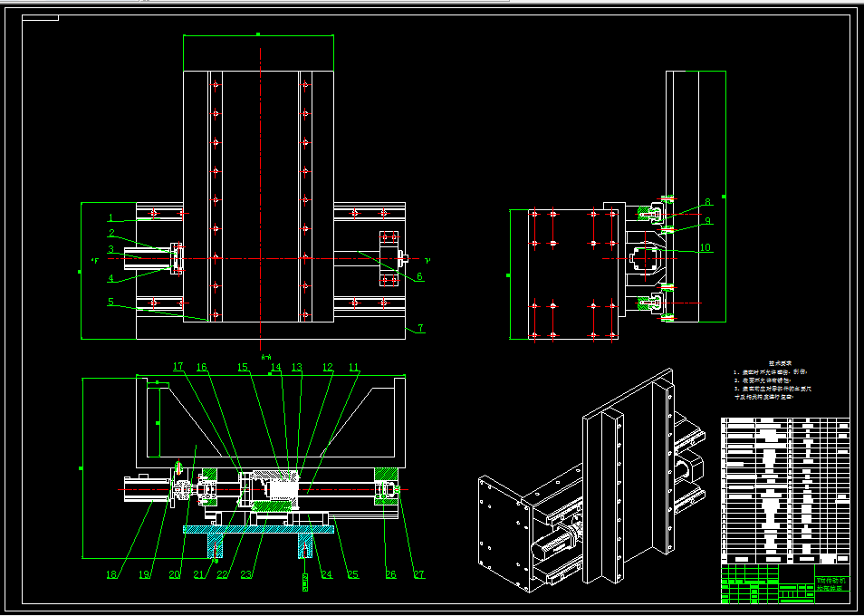Screen dimensions: 864x616
Task: Select part label 24
Action: pos(327,574)
